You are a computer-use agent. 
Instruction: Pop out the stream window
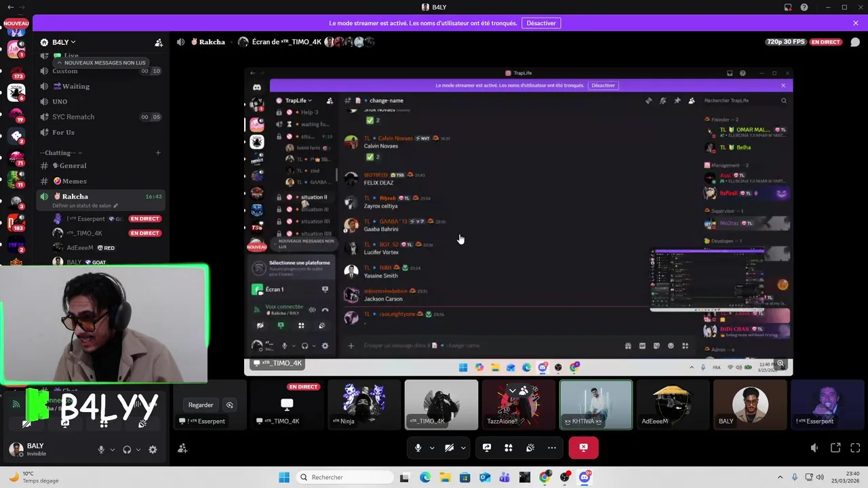point(835,448)
